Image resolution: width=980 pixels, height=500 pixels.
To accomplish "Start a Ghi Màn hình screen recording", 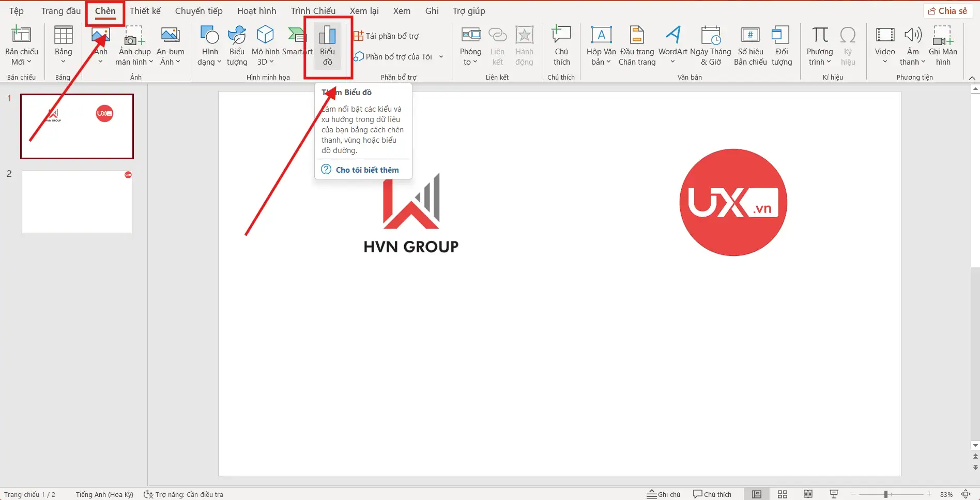I will 943,46.
